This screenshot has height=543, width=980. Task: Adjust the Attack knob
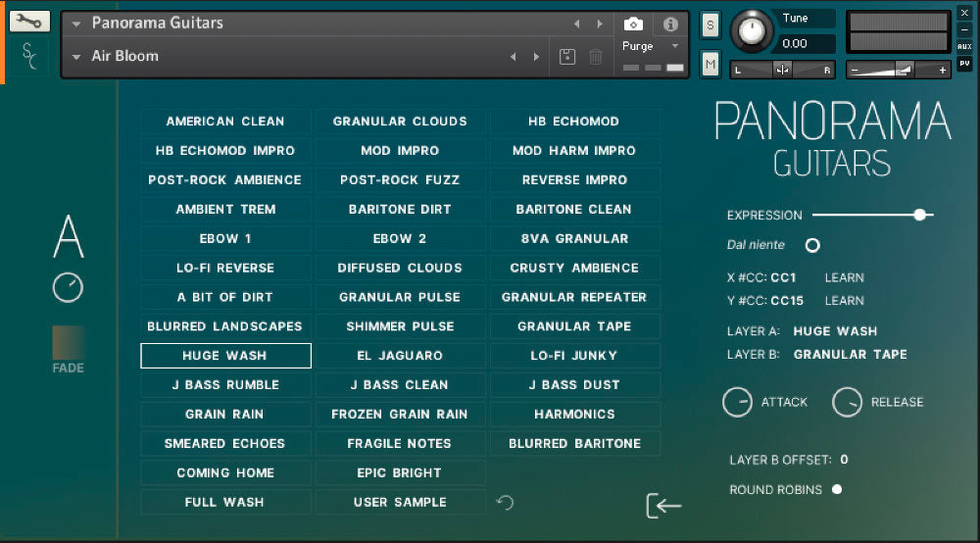(x=738, y=402)
